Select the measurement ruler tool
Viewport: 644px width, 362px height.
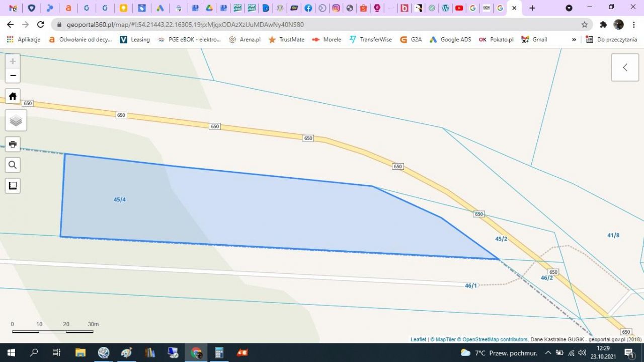click(13, 185)
